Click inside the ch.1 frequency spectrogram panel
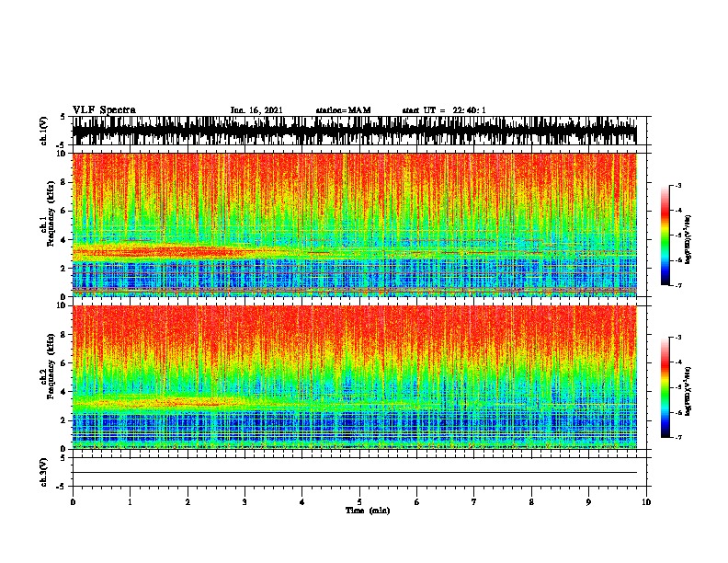 pyautogui.click(x=355, y=224)
